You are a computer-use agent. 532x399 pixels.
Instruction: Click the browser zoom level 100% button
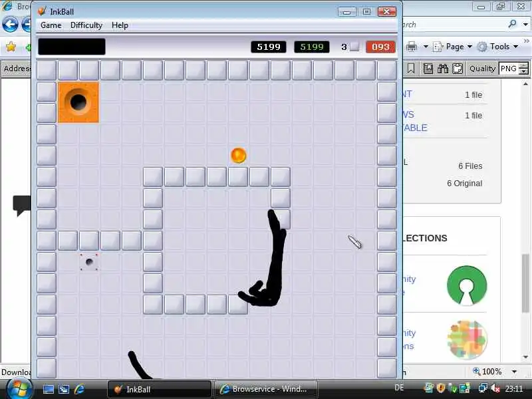[487, 371]
